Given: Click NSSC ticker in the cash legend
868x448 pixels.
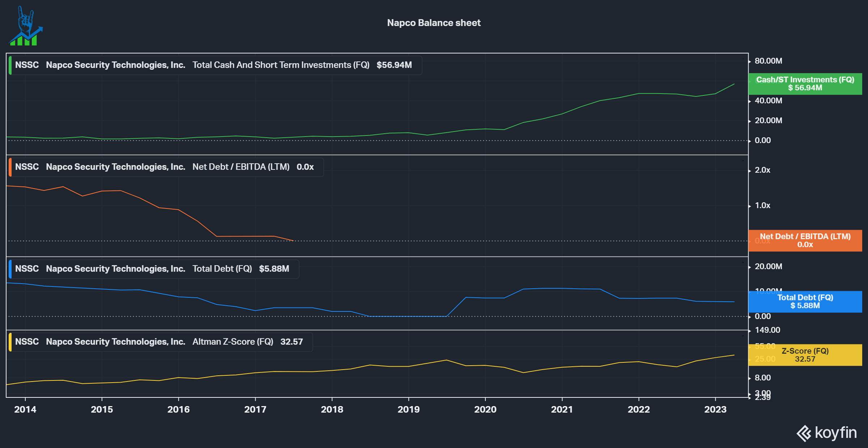Looking at the screenshot, I should 27,65.
